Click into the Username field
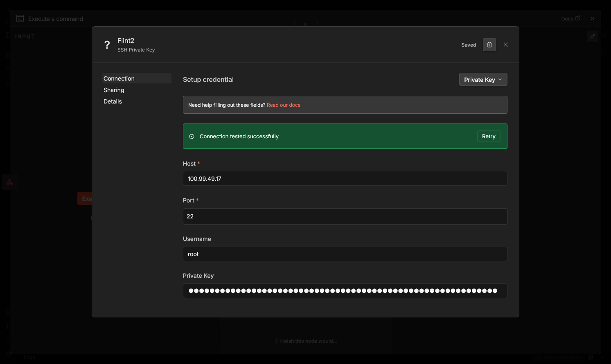 coord(345,254)
